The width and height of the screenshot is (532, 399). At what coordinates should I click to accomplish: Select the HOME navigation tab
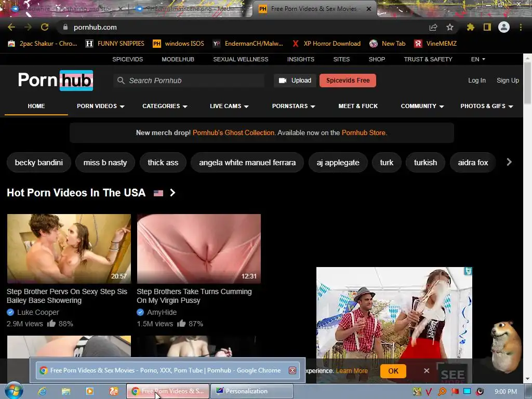pyautogui.click(x=36, y=106)
